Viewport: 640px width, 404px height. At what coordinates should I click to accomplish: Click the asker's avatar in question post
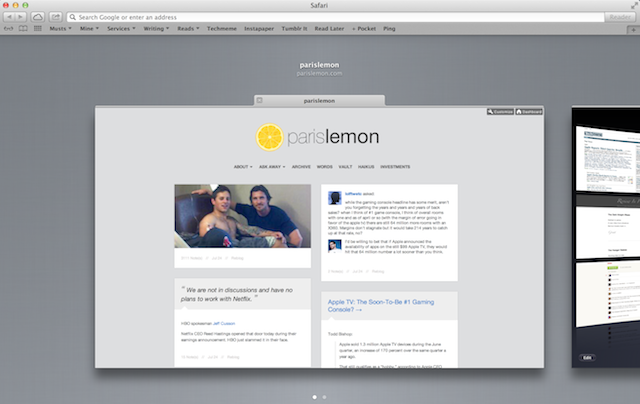335,198
